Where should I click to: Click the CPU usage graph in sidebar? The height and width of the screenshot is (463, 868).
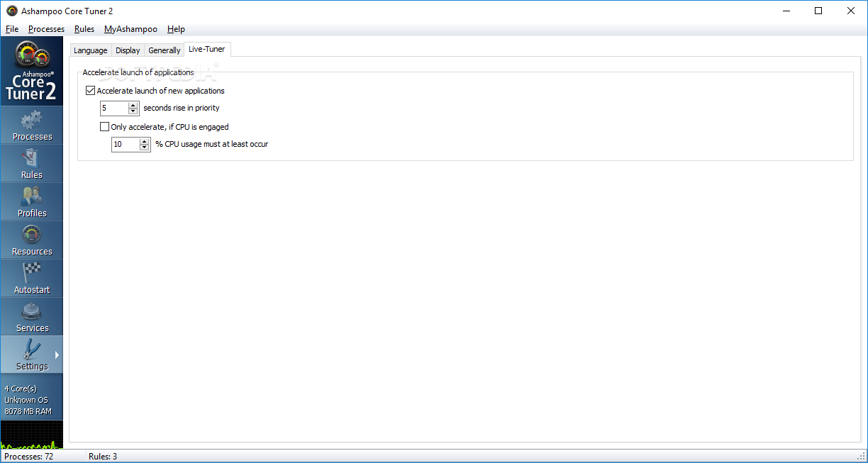(x=32, y=435)
